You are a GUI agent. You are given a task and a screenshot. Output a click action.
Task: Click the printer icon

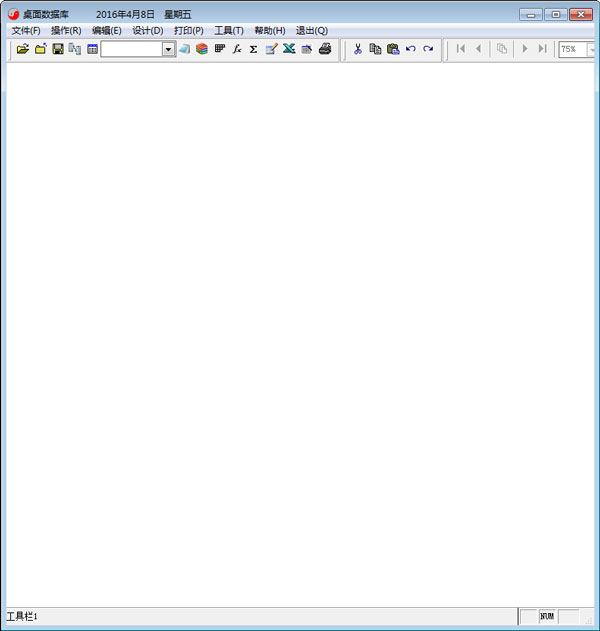325,49
